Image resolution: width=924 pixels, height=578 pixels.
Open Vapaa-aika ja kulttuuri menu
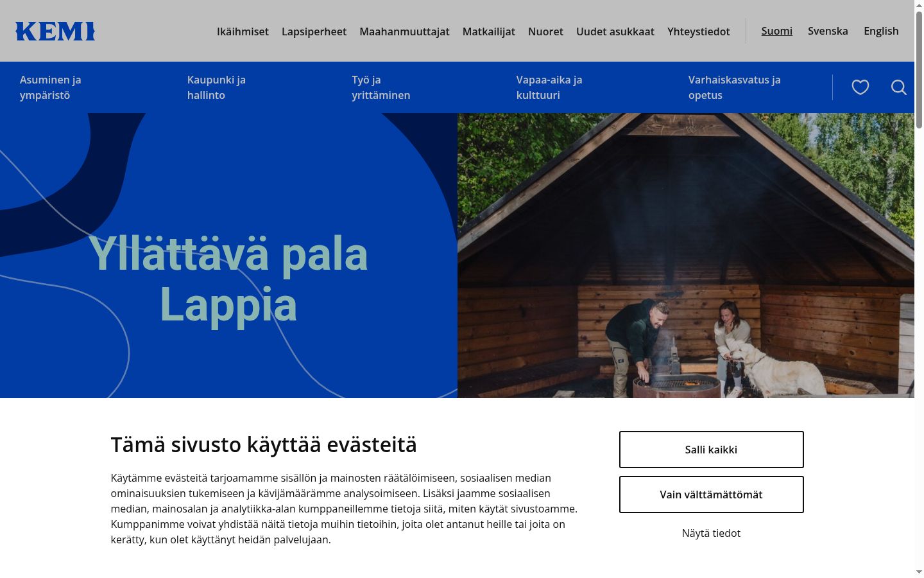[549, 87]
